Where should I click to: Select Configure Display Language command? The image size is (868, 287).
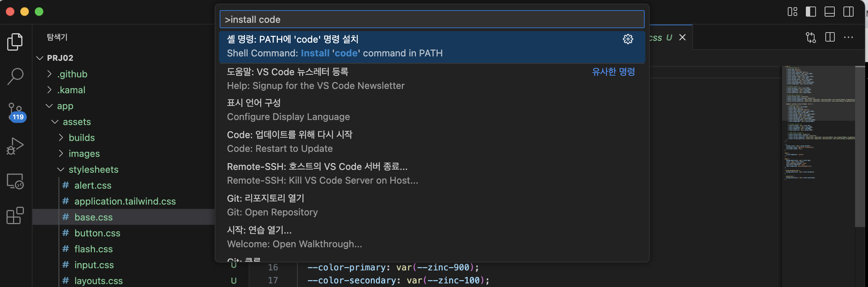coord(432,110)
